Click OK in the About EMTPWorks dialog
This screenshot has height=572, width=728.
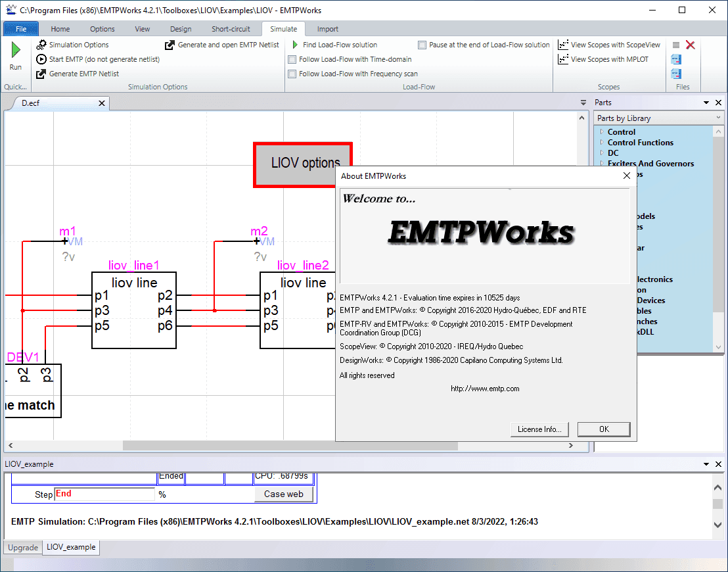click(x=604, y=429)
